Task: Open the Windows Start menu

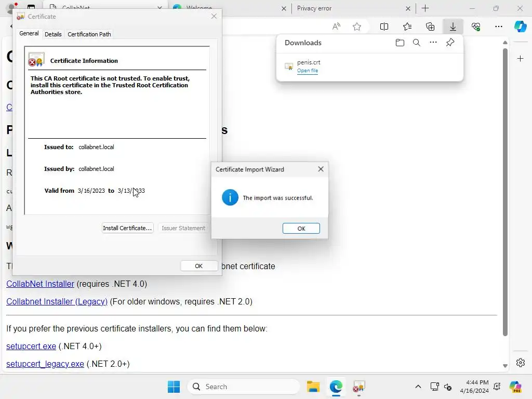Action: click(174, 387)
